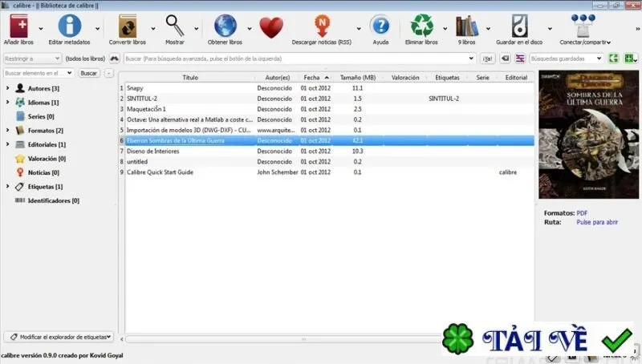642x364 pixels.
Task: Open dropdown arrow next to Añadir libros
Action: (x=41, y=29)
